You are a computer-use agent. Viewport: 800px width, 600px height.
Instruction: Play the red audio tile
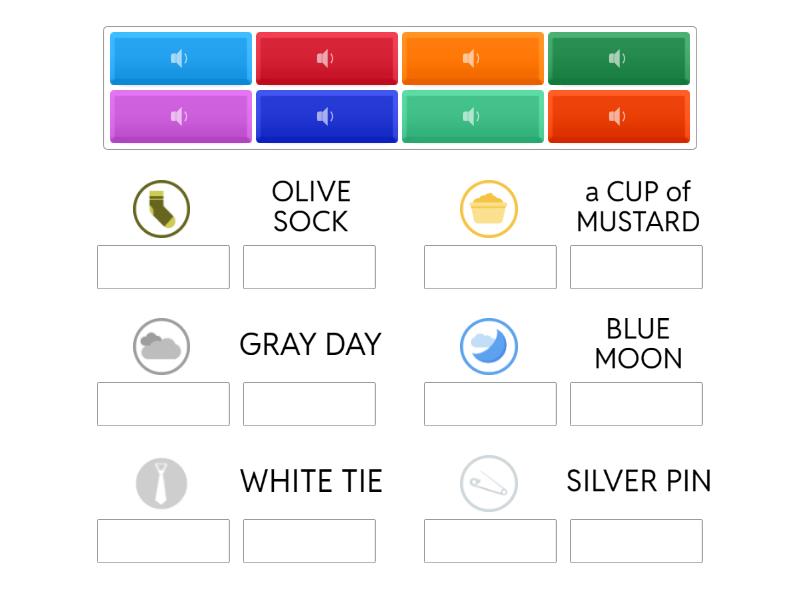(x=326, y=59)
